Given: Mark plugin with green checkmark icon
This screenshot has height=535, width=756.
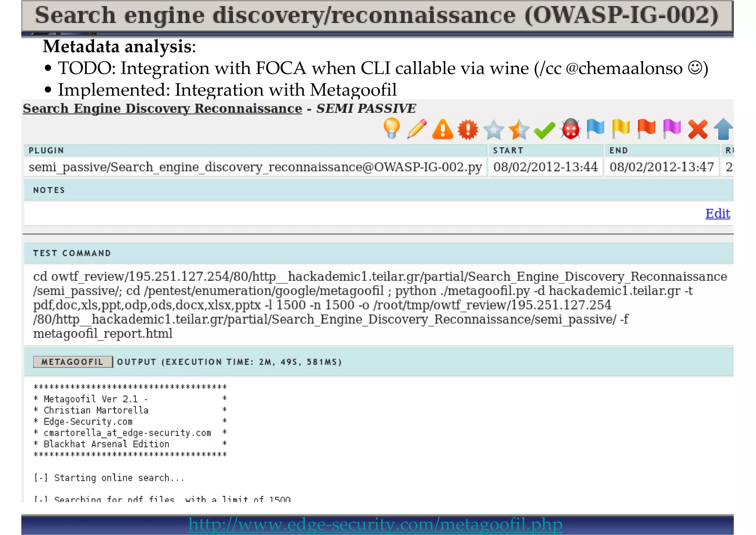Looking at the screenshot, I should 544,130.
